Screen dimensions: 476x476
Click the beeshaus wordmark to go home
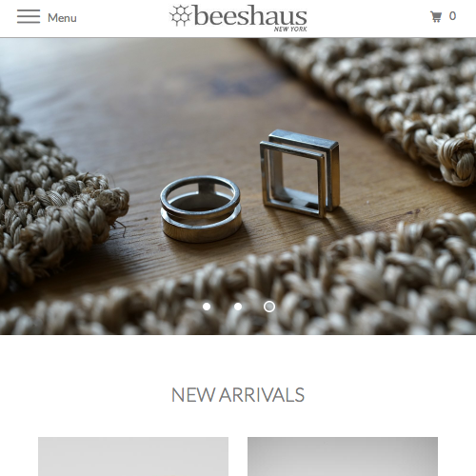click(x=250, y=15)
